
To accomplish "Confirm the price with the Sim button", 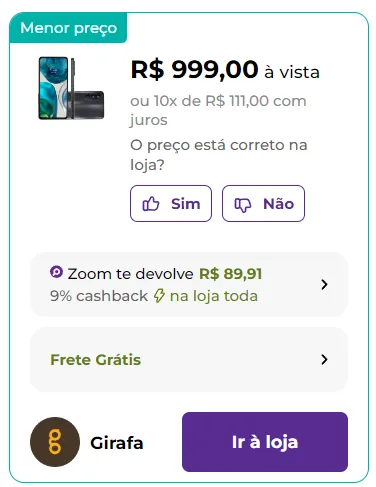I will (171, 203).
